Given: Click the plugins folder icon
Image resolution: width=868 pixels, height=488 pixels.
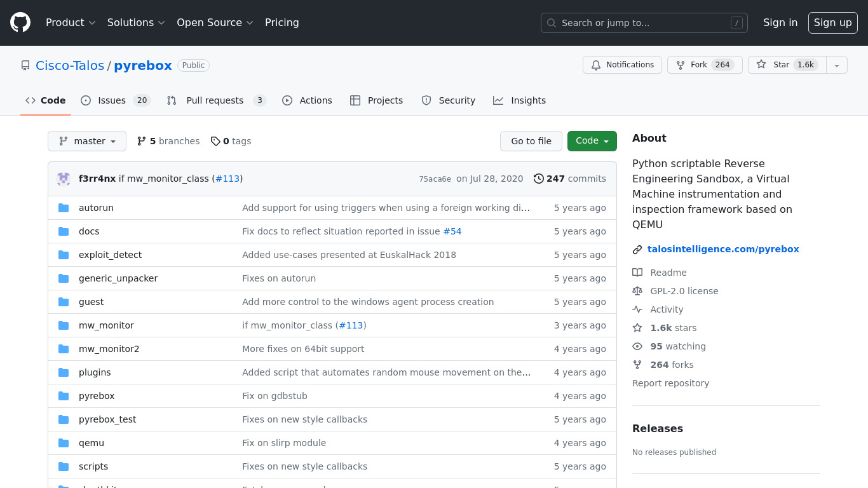Looking at the screenshot, I should coord(64,372).
